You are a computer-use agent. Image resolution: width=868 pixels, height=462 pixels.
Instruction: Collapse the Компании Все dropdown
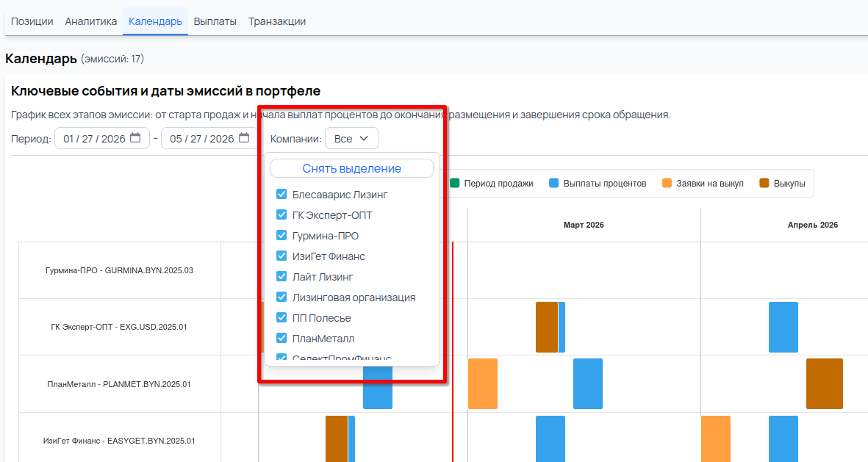351,139
